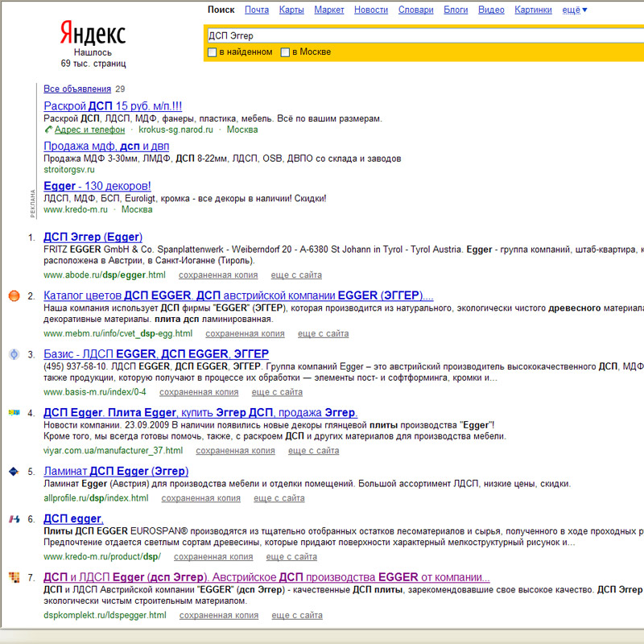Viewport: 644px width, 644px height.
Task: Open the Словари tab
Action: click(415, 10)
